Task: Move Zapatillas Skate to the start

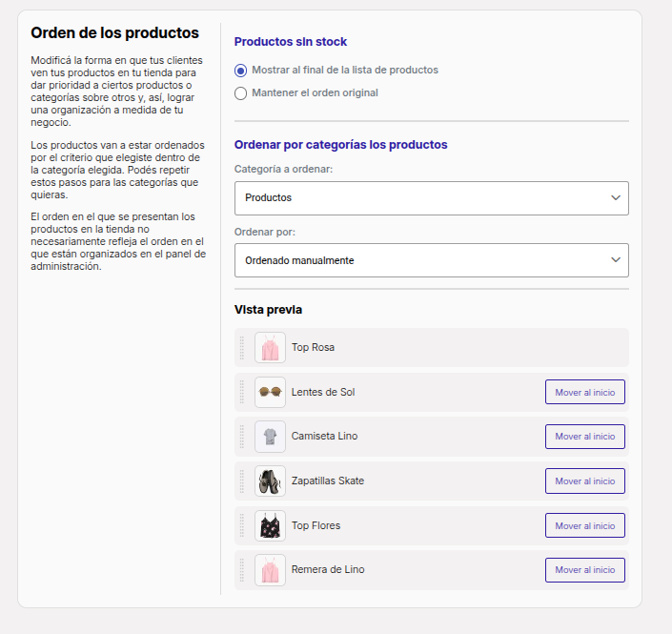Action: pos(585,481)
